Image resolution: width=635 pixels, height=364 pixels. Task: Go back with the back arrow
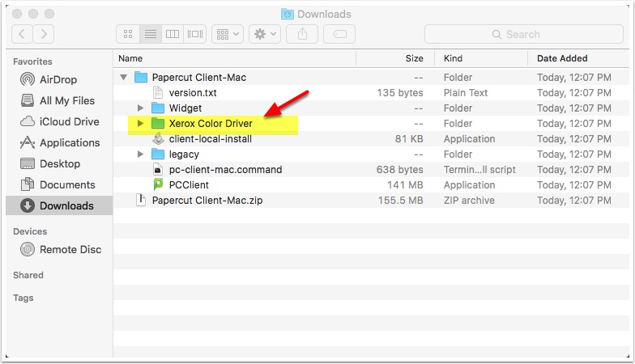click(23, 34)
